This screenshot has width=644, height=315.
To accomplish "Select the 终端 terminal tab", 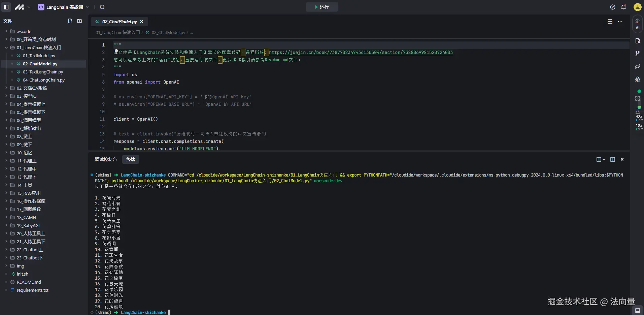I will (131, 159).
